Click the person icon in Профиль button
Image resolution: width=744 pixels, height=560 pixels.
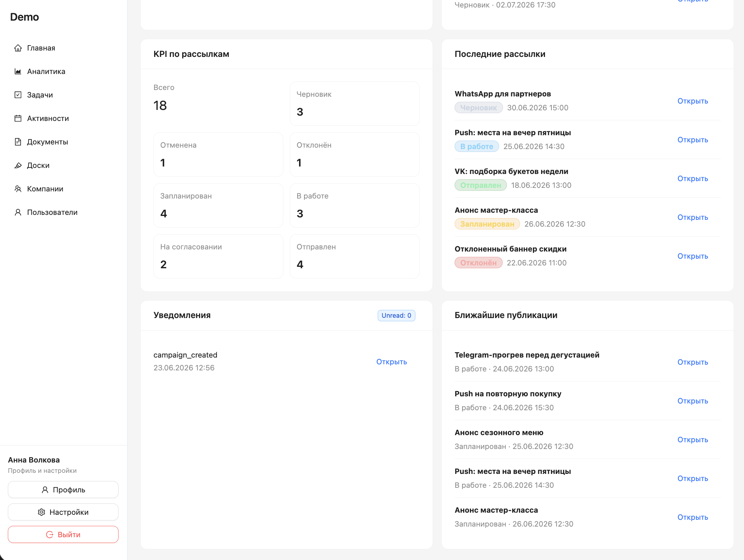click(x=45, y=490)
